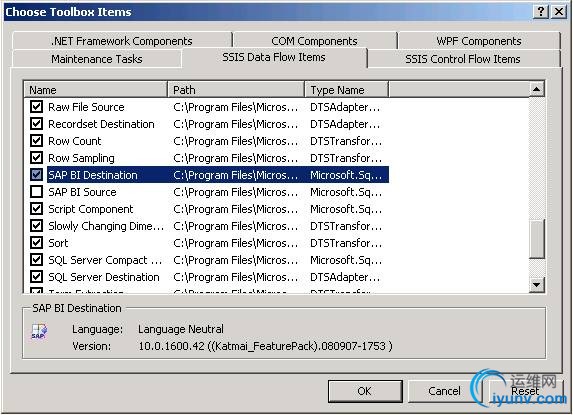Click the Reset button

(x=525, y=391)
